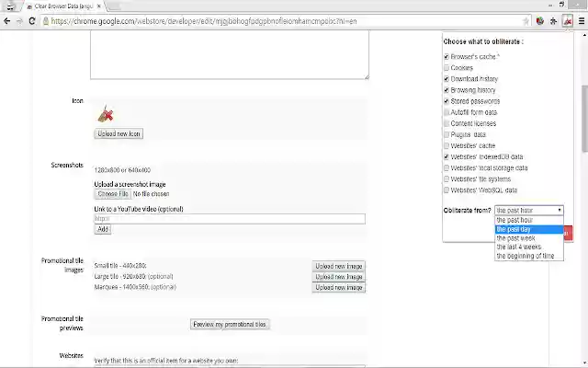This screenshot has width=588, height=368.
Task: Click Choose File for screenshot upload
Action: click(112, 194)
